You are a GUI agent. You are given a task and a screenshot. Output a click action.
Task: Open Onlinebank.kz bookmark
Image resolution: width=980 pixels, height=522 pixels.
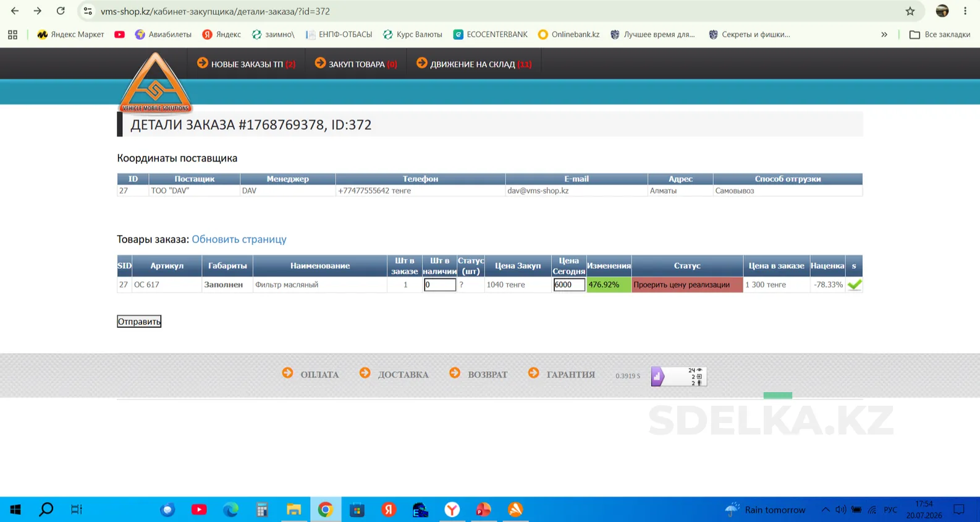pyautogui.click(x=568, y=35)
